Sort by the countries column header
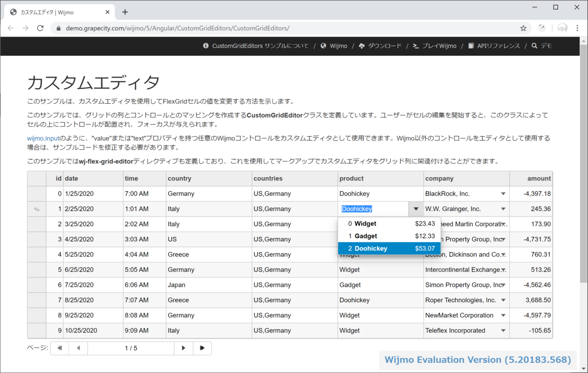588x373 pixels. coord(294,179)
